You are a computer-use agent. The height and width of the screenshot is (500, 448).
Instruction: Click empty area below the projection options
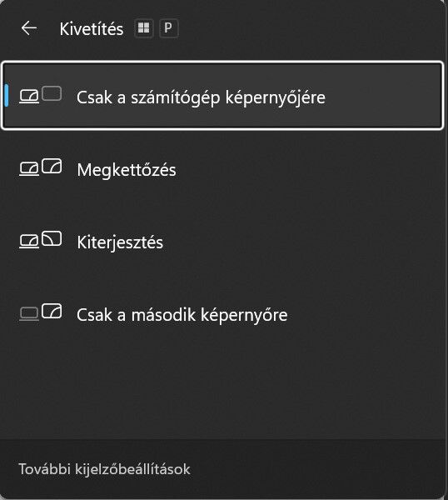pos(222,394)
